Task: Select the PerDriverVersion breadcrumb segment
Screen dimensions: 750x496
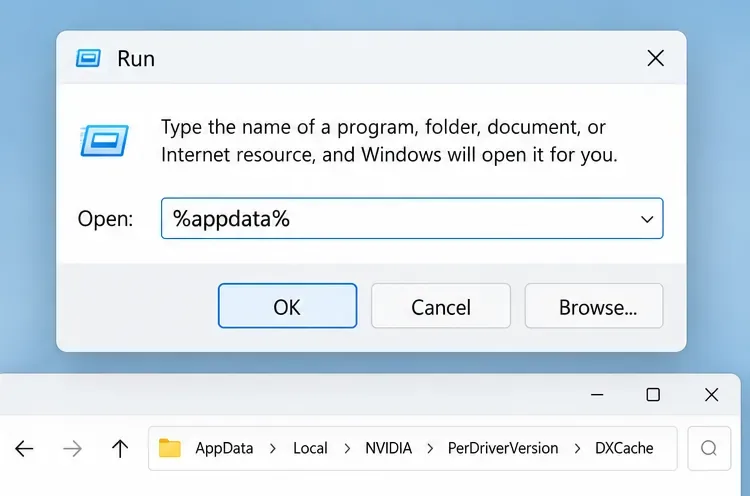Action: pos(503,448)
